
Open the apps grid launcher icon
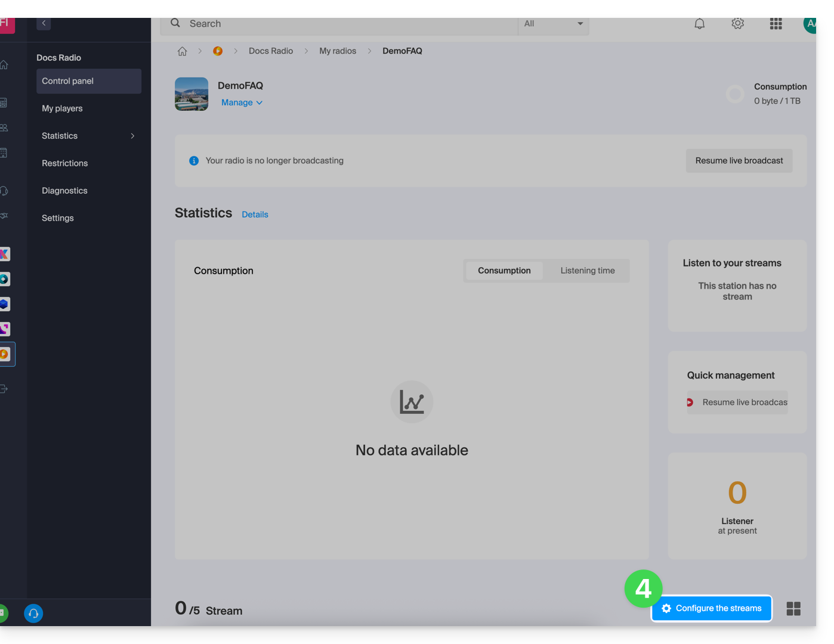[776, 24]
